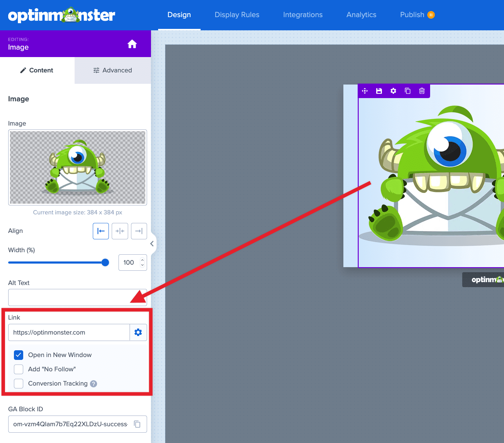
Task: Click inside the Alt Text field
Action: tap(77, 297)
